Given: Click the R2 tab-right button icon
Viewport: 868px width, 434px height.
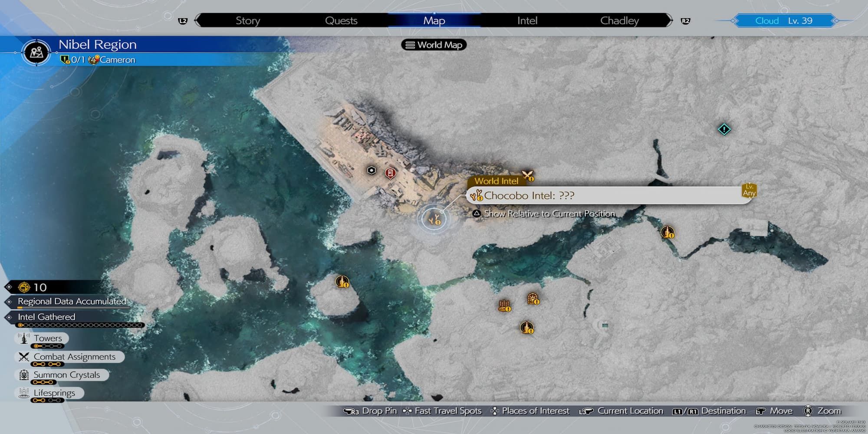Looking at the screenshot, I should click(x=685, y=21).
